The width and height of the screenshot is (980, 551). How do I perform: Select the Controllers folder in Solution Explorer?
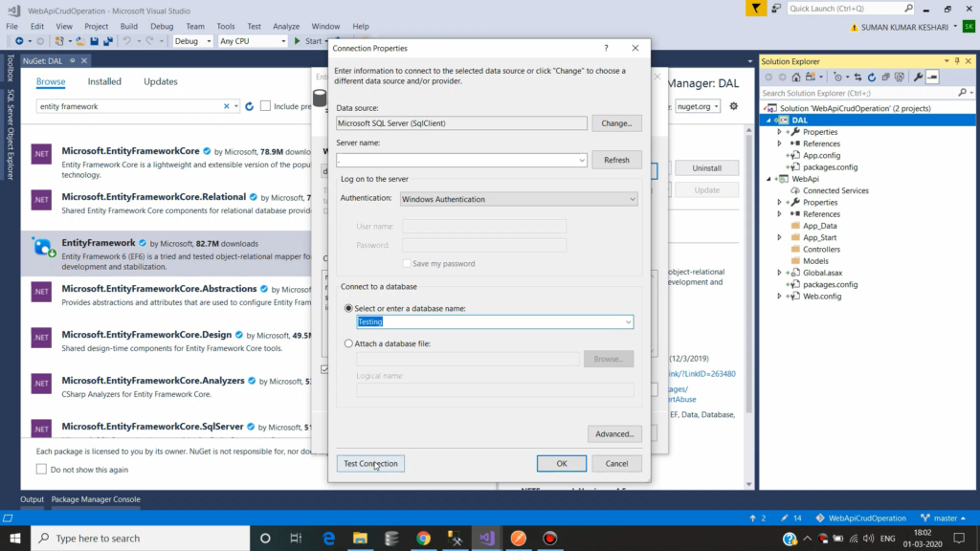point(821,250)
